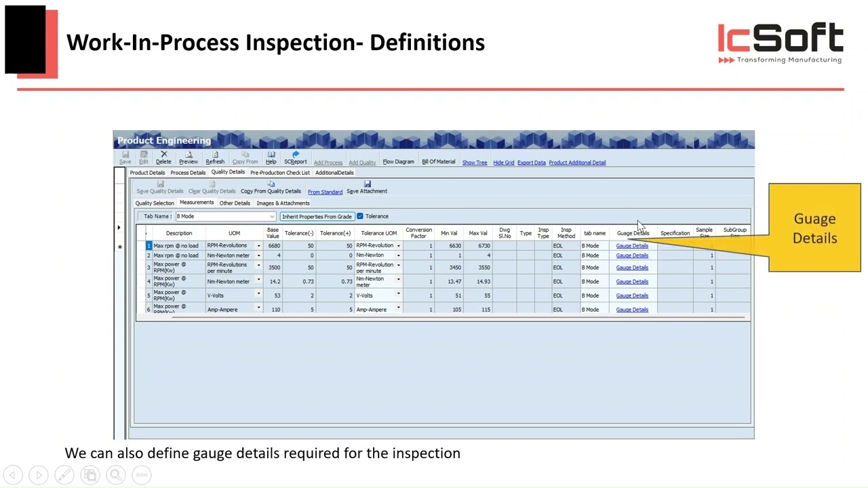Open Gauge Details link in row 4
The width and height of the screenshot is (868, 488).
[632, 281]
